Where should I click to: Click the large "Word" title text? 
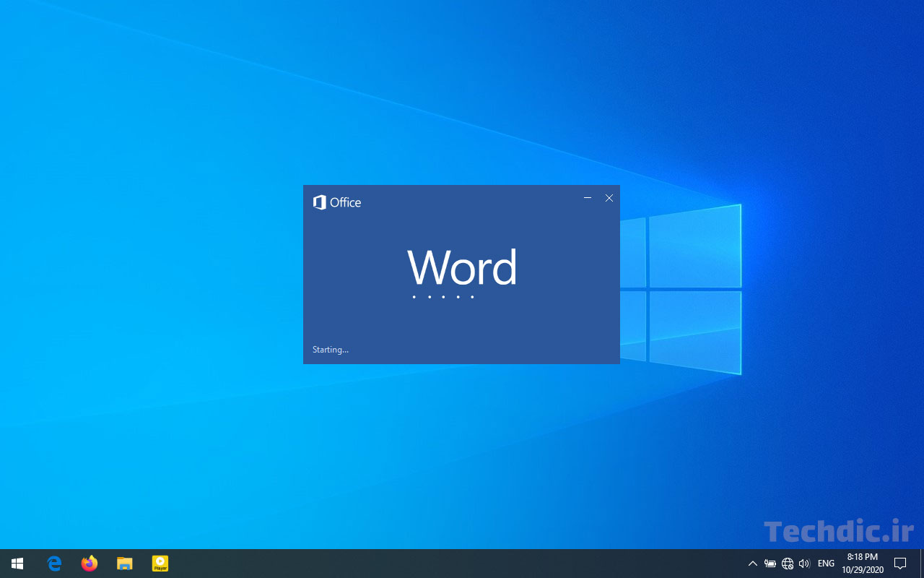(x=462, y=267)
